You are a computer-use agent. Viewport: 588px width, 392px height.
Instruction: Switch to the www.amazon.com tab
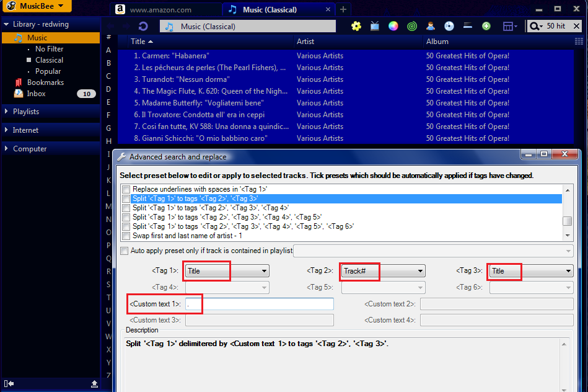click(160, 10)
